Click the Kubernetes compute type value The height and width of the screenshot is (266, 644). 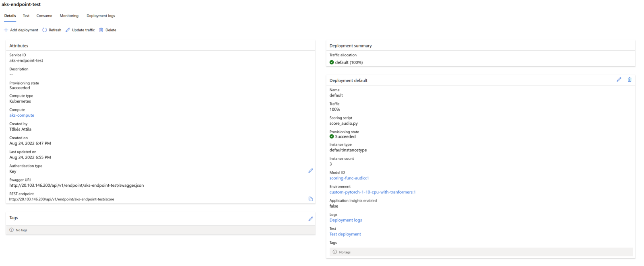pyautogui.click(x=20, y=101)
